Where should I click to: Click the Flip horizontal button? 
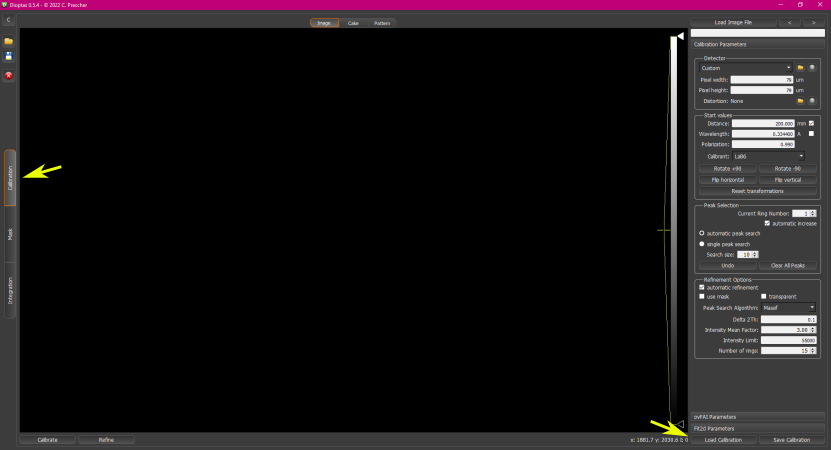pos(727,180)
